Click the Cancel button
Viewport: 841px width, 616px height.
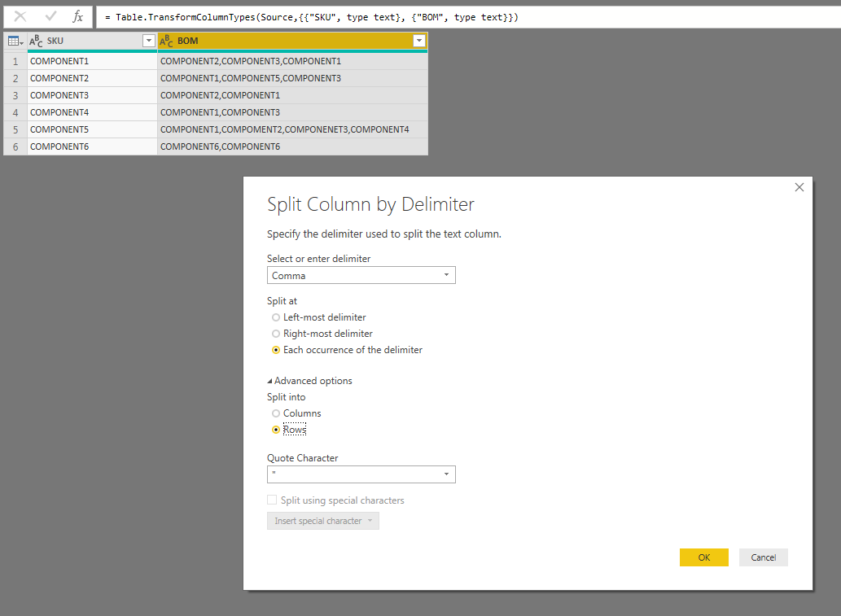[763, 557]
